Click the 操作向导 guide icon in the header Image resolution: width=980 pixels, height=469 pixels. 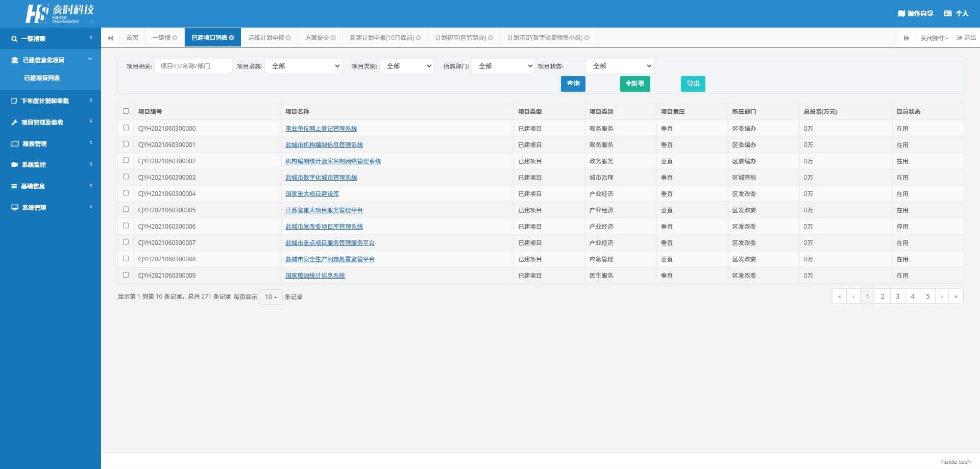click(x=901, y=13)
